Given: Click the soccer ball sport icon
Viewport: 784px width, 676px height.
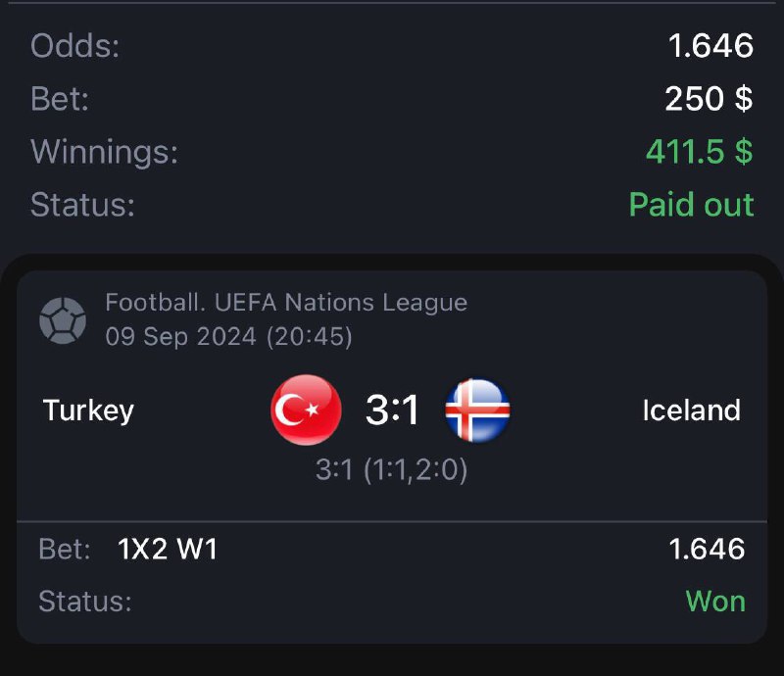Looking at the screenshot, I should (63, 320).
